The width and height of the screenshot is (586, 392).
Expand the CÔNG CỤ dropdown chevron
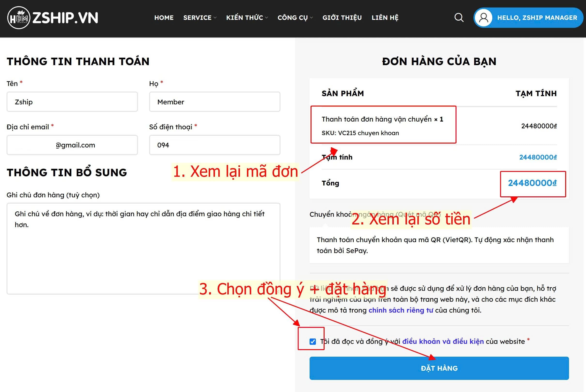point(311,18)
